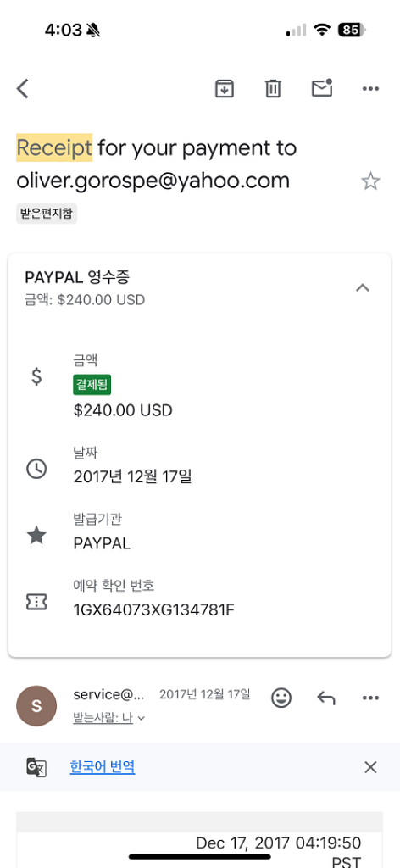400x868 pixels.
Task: Tap the 결제됨 paid status badge
Action: 92,386
